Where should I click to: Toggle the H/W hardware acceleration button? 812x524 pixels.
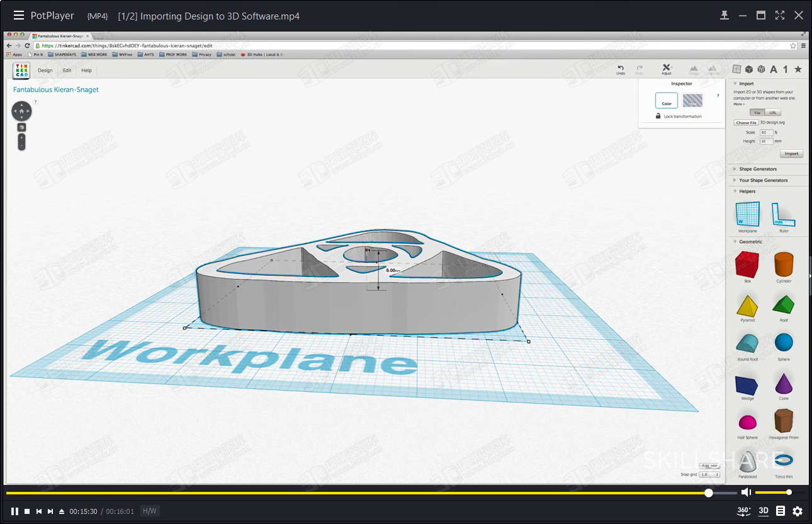(x=149, y=511)
